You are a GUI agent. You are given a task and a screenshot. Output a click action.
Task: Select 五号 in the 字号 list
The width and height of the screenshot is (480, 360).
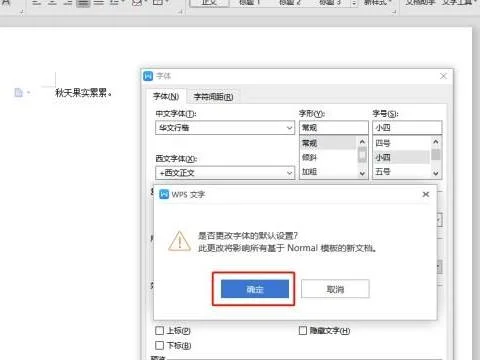401,172
